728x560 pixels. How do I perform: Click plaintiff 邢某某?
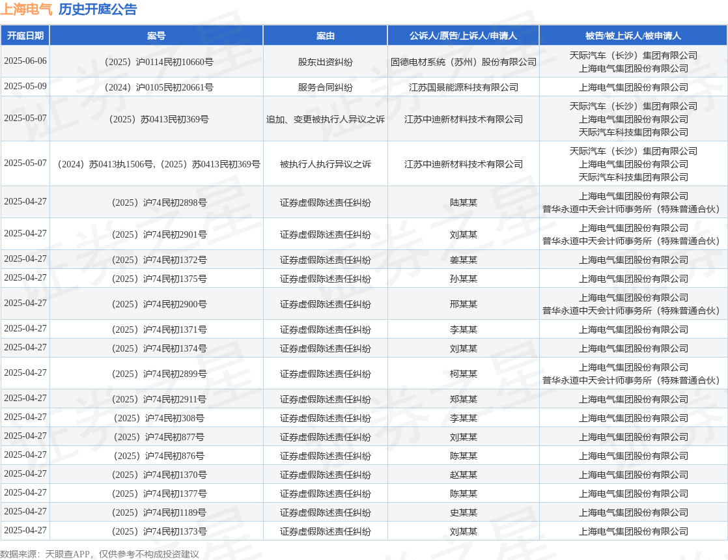click(464, 305)
